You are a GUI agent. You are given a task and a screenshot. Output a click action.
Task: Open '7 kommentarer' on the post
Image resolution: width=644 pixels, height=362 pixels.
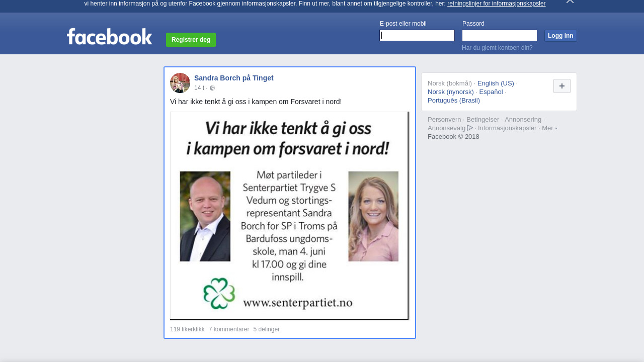click(x=229, y=329)
